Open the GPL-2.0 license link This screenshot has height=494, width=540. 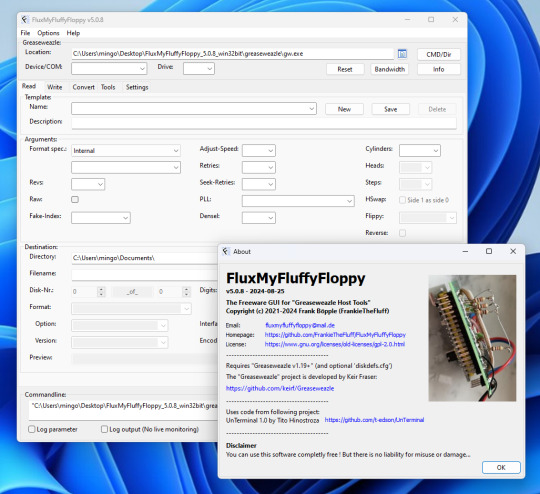coord(335,344)
